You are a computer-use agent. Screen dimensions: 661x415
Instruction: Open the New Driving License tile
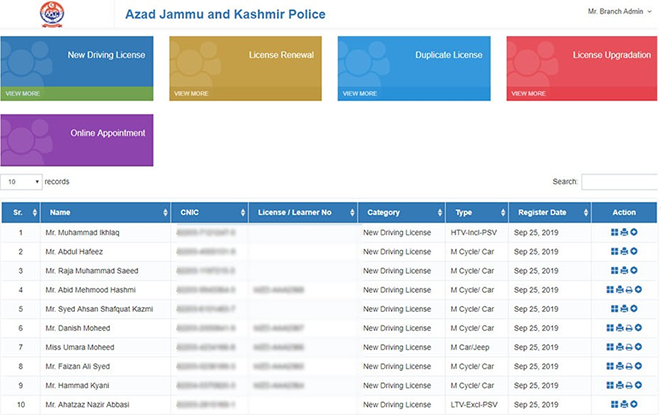(x=77, y=68)
